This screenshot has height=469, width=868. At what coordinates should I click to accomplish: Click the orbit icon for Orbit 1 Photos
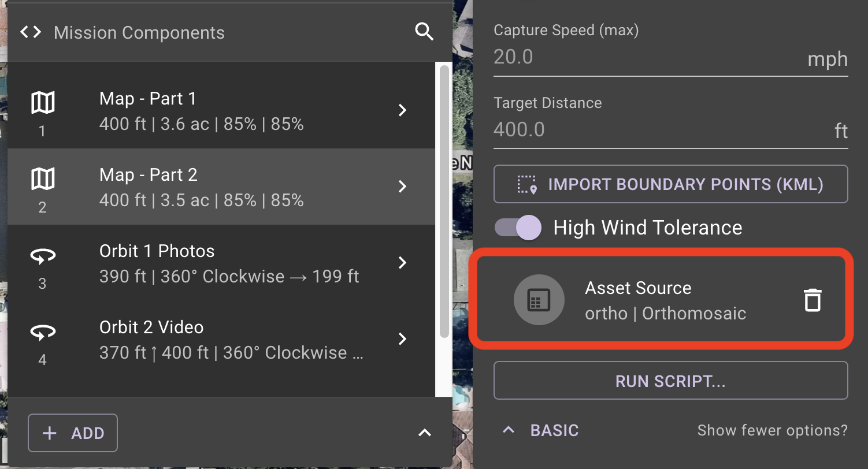click(43, 256)
